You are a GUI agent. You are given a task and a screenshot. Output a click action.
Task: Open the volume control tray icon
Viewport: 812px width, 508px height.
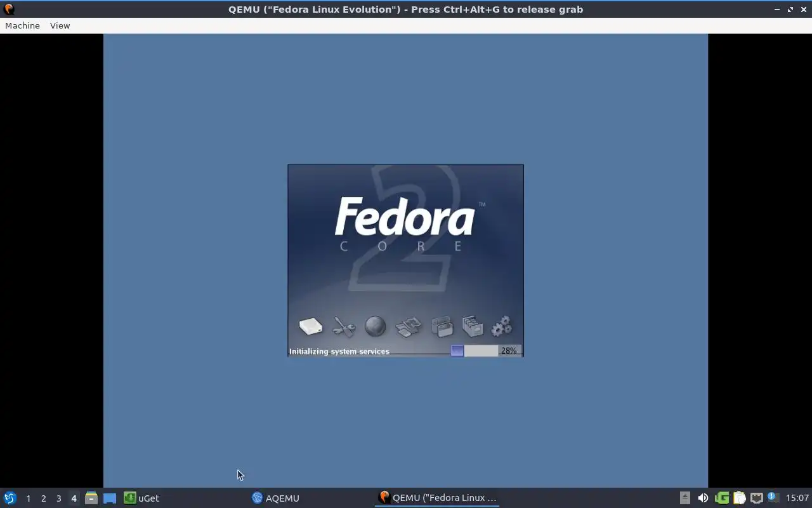(703, 498)
